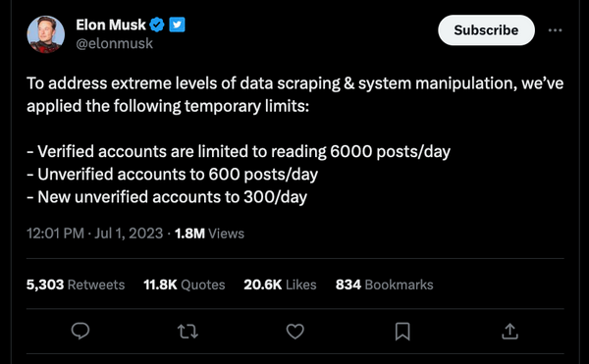Click the 12:01 PM Jul 1, 2023 timestamp
The height and width of the screenshot is (364, 589).
point(94,234)
